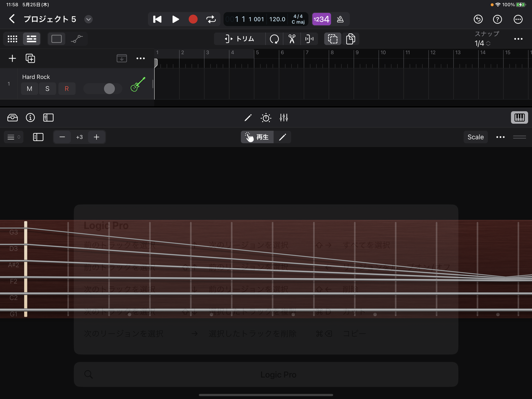
Task: Open the play surface list-type dropdown
Action: pyautogui.click(x=14, y=137)
